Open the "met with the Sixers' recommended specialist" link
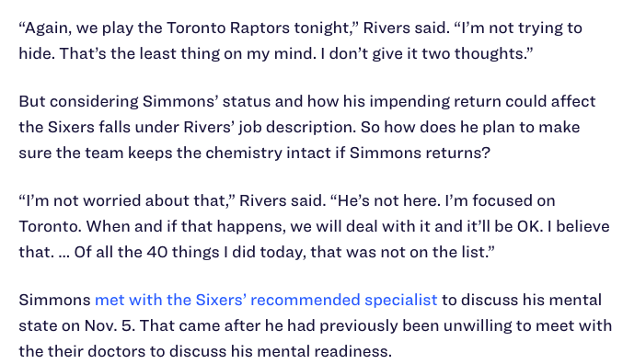The width and height of the screenshot is (623, 364). pyautogui.click(x=266, y=300)
